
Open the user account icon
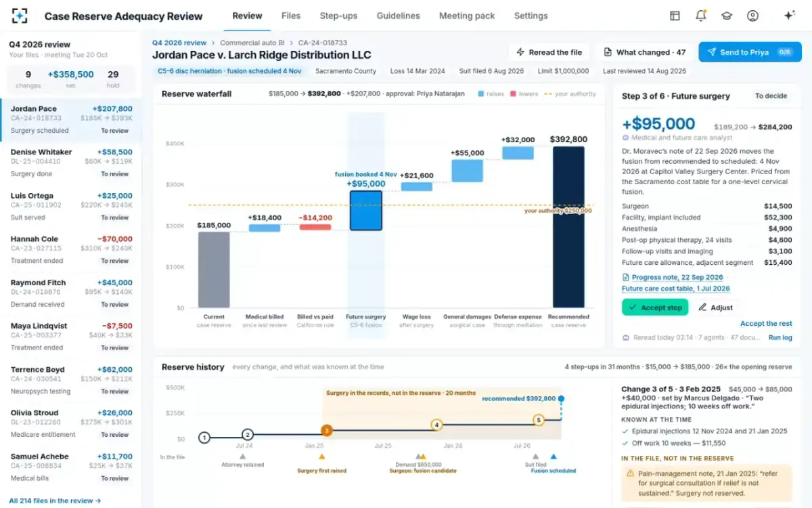[752, 16]
